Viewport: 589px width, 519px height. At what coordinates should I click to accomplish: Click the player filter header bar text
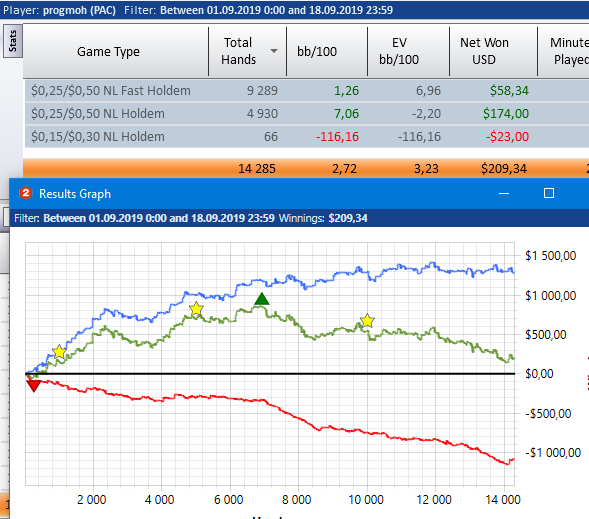(x=198, y=10)
